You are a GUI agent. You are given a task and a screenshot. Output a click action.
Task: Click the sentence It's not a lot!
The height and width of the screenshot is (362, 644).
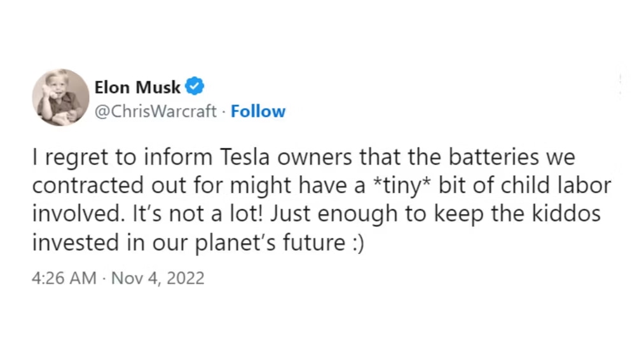click(x=198, y=213)
